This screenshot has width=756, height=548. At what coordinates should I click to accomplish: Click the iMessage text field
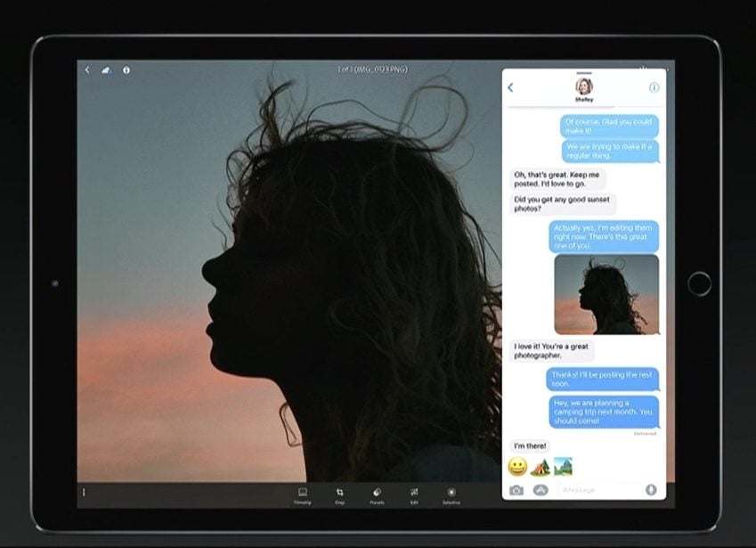597,490
